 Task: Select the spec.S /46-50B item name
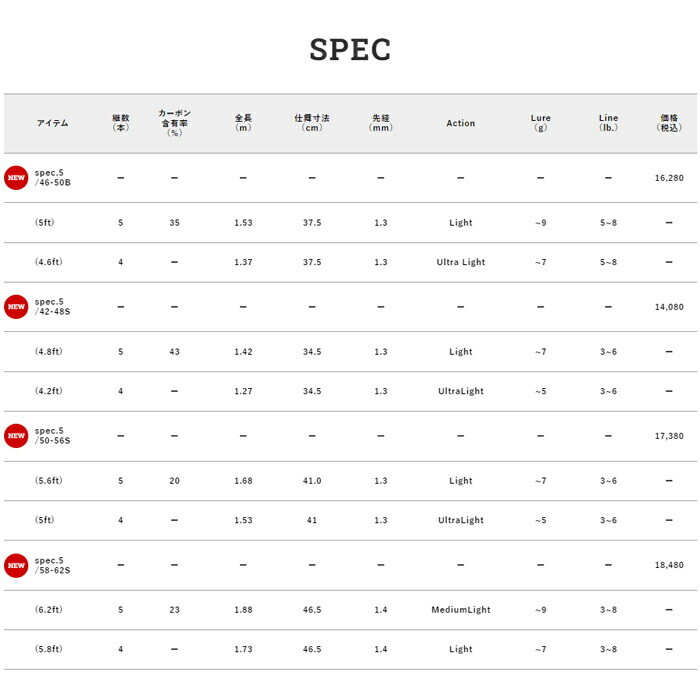pos(53,178)
